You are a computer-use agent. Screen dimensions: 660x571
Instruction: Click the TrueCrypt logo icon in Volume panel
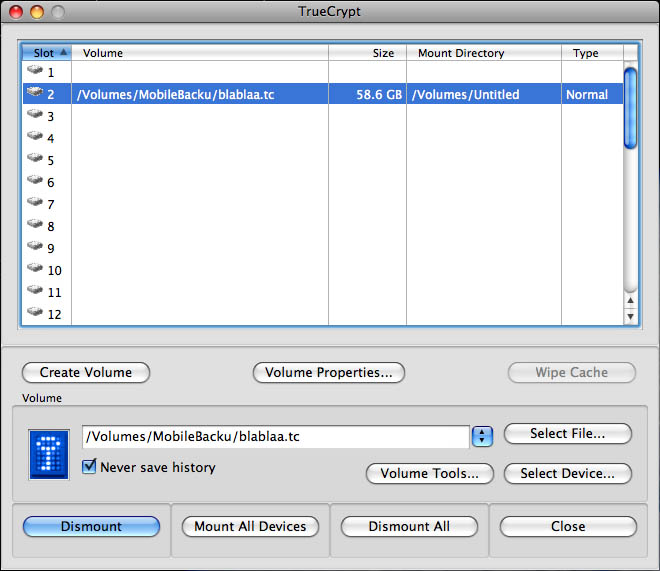(49, 455)
